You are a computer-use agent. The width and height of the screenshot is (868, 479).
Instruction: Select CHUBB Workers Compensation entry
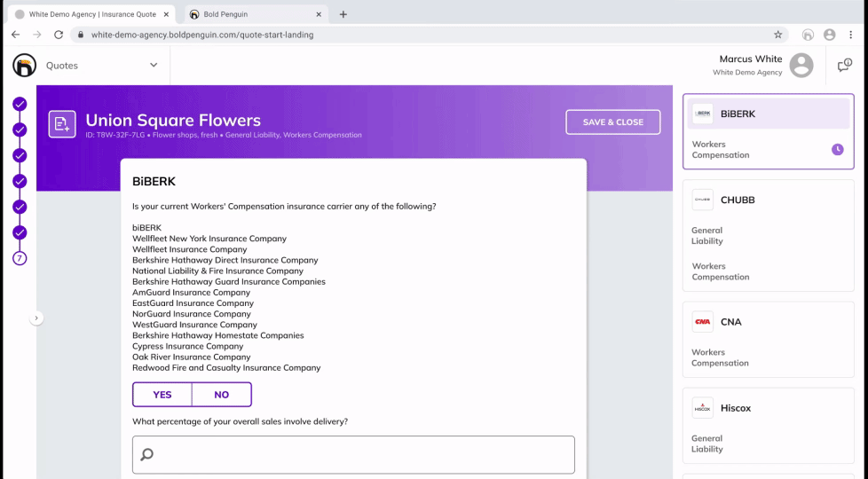coord(720,271)
